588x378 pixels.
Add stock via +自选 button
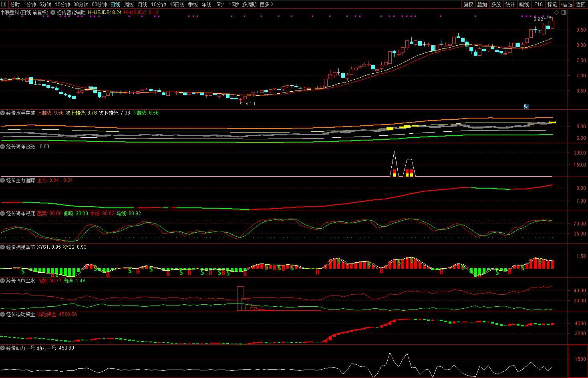tap(566, 4)
